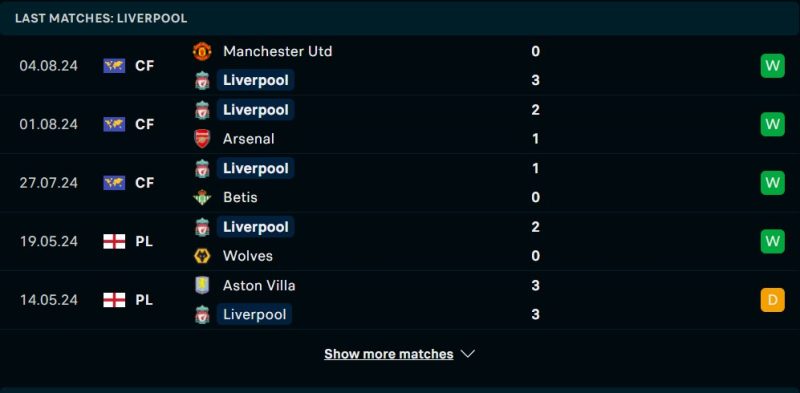
Task: Open the Manchester Utd team name
Action: point(278,52)
